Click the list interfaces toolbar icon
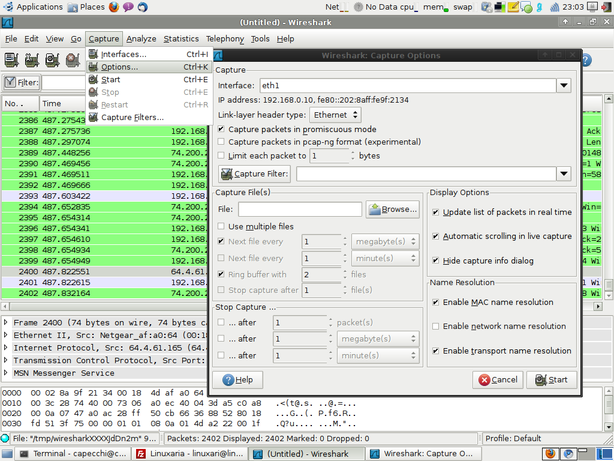Screen dimensions: 614x461 (x=11, y=60)
